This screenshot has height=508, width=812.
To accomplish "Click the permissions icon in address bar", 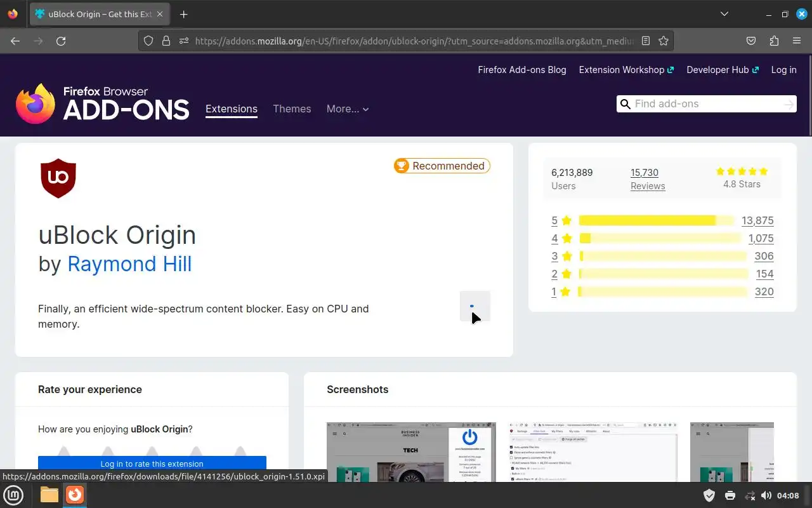I will point(184,41).
